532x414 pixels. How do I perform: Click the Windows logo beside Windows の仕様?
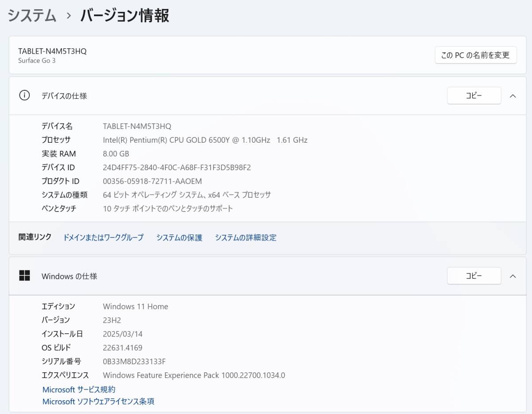24,276
